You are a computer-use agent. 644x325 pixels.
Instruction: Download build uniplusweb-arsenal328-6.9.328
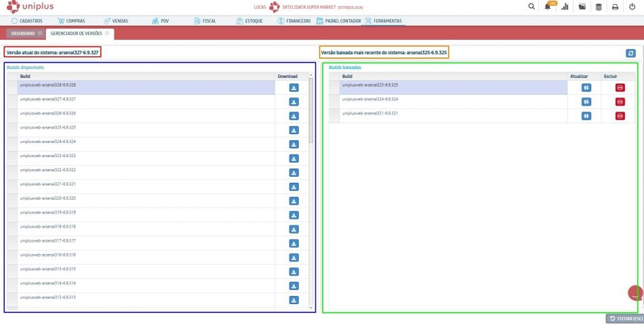[x=294, y=87]
